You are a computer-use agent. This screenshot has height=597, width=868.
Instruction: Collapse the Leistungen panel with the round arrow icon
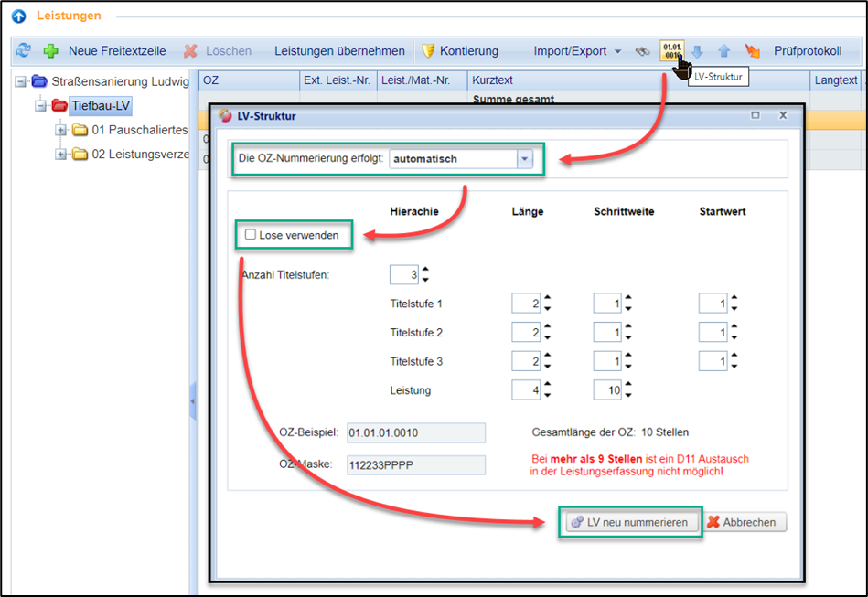(19, 16)
